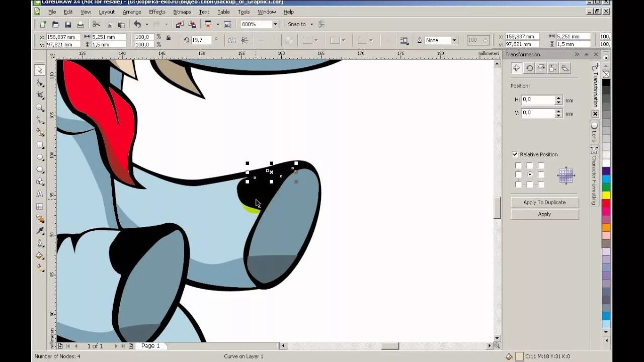
Task: Select the Smart Fill tool
Action: point(40,132)
